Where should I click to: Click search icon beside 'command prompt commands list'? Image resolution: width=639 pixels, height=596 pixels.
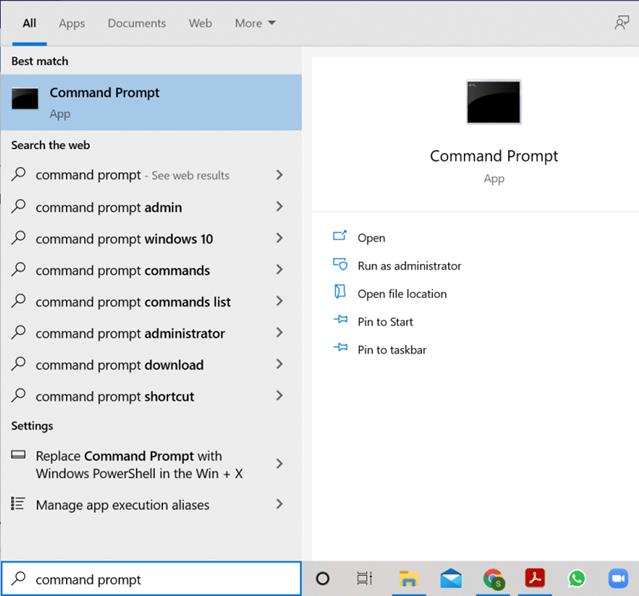point(18,301)
